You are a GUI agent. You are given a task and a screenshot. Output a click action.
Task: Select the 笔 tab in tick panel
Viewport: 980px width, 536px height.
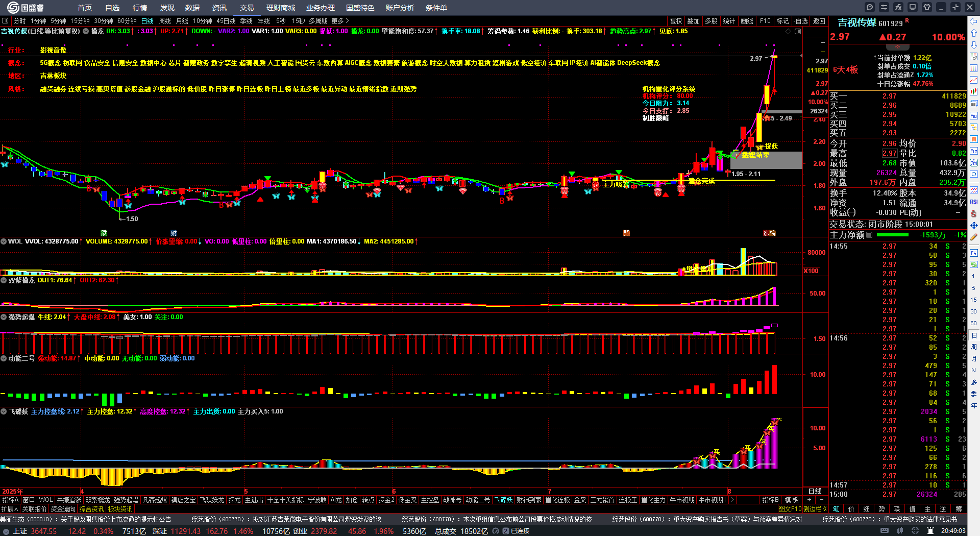point(836,509)
